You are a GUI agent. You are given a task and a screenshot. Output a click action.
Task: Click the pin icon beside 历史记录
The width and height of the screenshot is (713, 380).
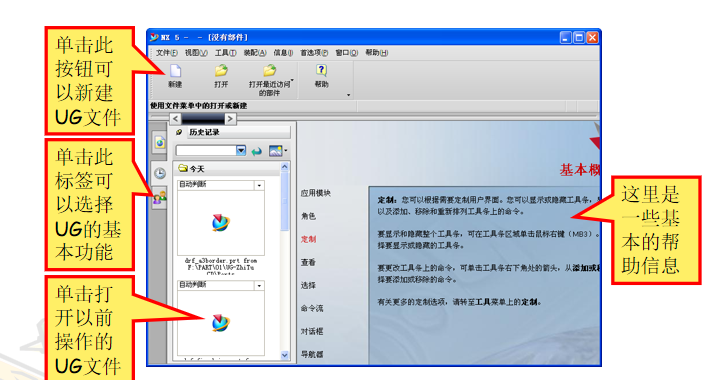(x=179, y=132)
